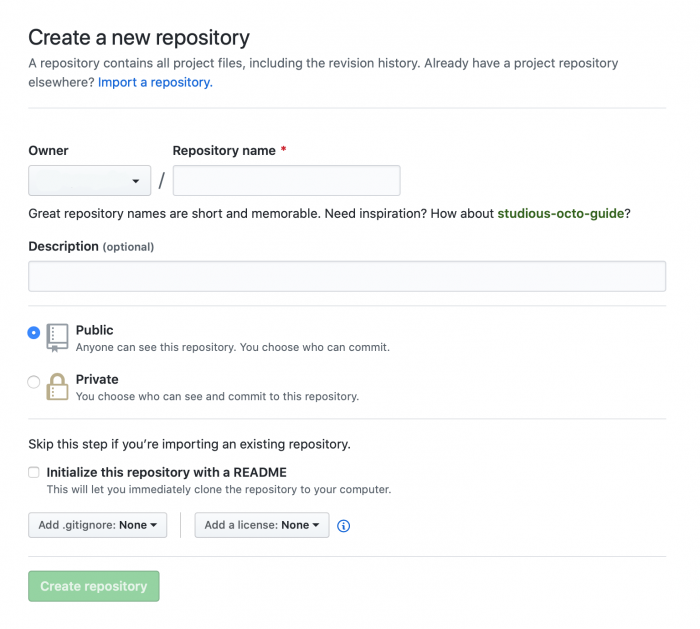Click the Private option label

click(97, 379)
